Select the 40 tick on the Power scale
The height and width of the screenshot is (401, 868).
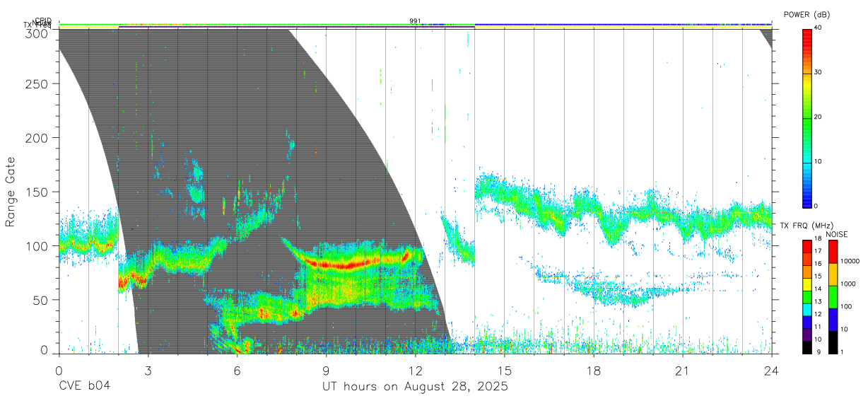click(819, 28)
